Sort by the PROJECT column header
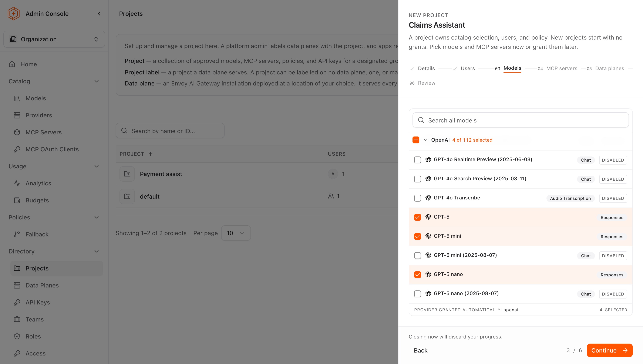The height and width of the screenshot is (364, 643). click(x=136, y=154)
